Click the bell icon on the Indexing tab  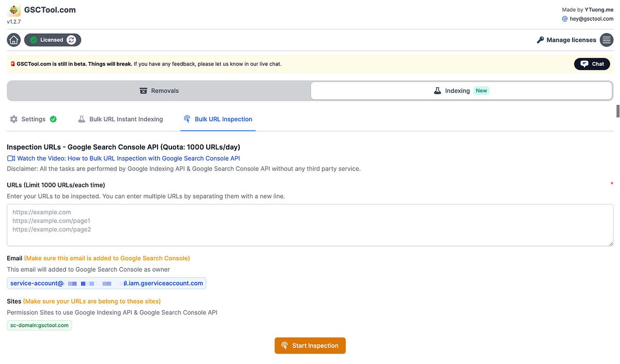coord(438,90)
